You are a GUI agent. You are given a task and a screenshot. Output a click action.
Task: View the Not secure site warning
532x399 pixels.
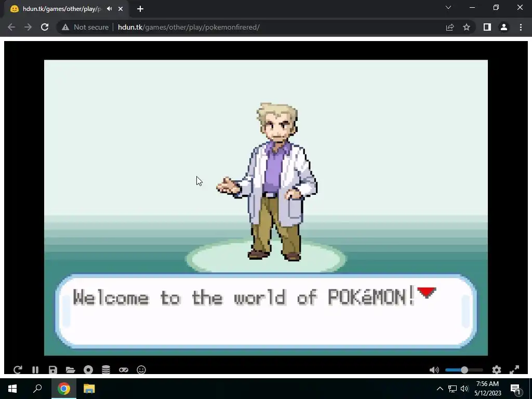[x=85, y=27]
